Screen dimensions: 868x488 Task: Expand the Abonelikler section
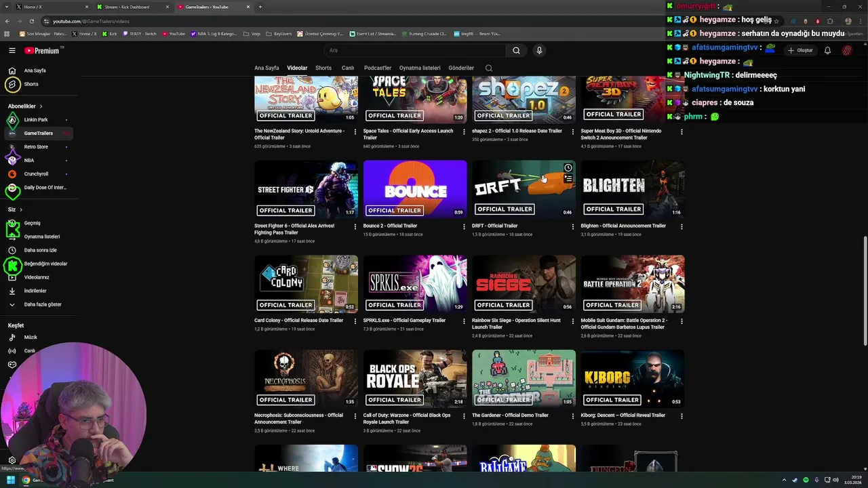tap(25, 106)
